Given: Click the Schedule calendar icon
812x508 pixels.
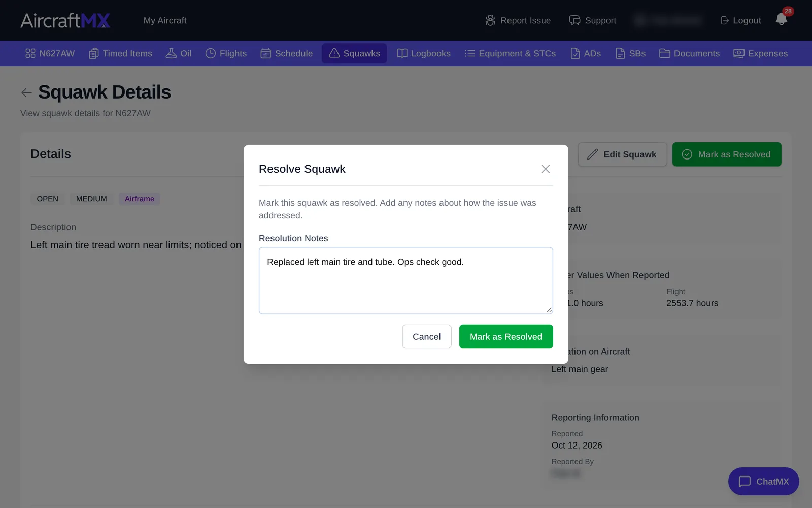Looking at the screenshot, I should tap(265, 53).
